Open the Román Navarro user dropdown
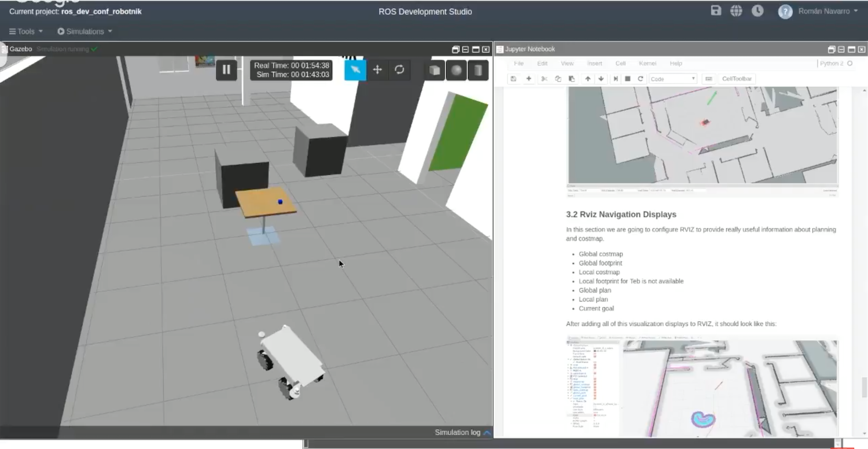The height and width of the screenshot is (449, 868). click(828, 11)
